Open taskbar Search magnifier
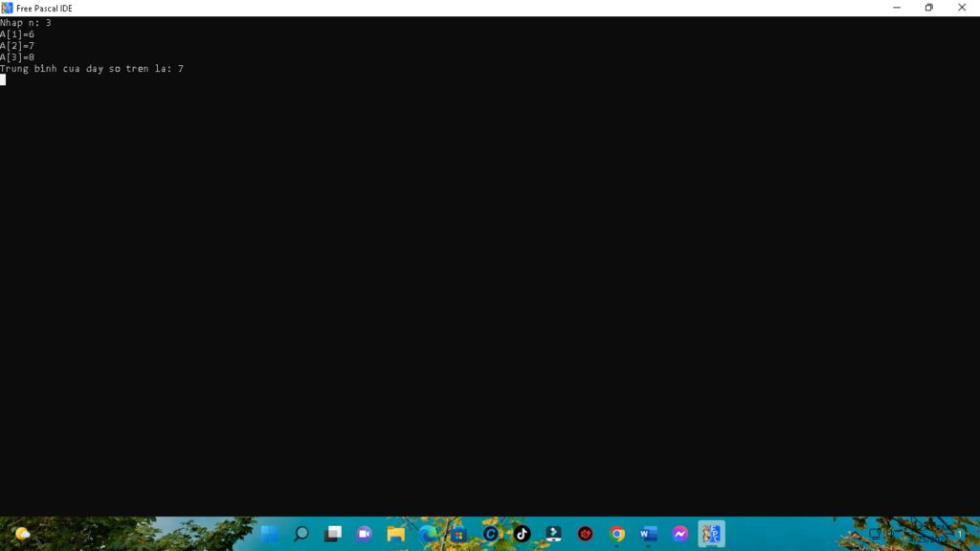Screen dimensions: 980x551 click(x=301, y=534)
